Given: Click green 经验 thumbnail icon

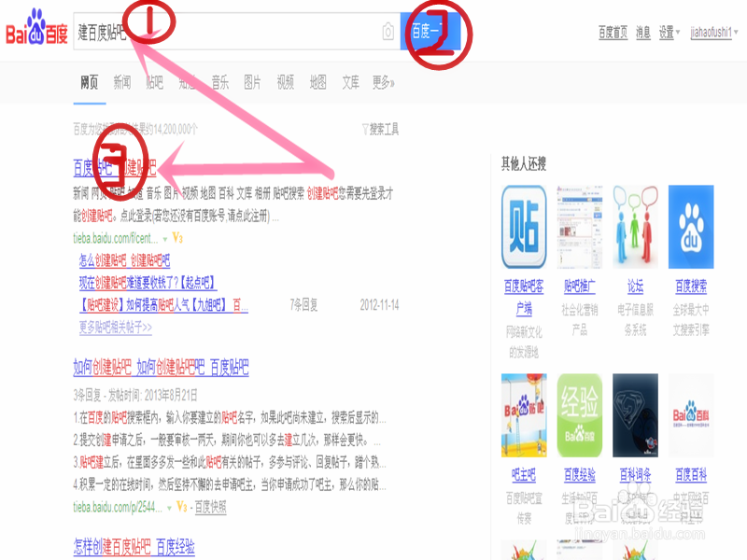Looking at the screenshot, I should point(579,415).
